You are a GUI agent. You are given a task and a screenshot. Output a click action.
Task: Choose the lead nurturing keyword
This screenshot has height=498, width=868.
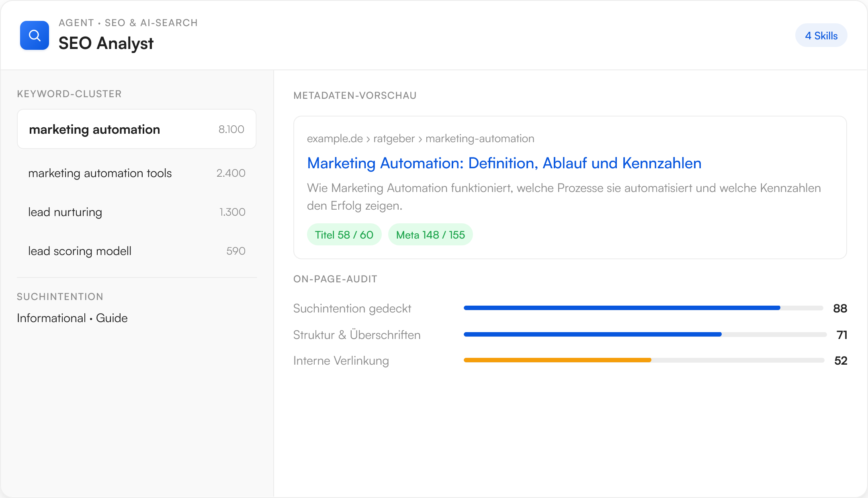(x=137, y=212)
